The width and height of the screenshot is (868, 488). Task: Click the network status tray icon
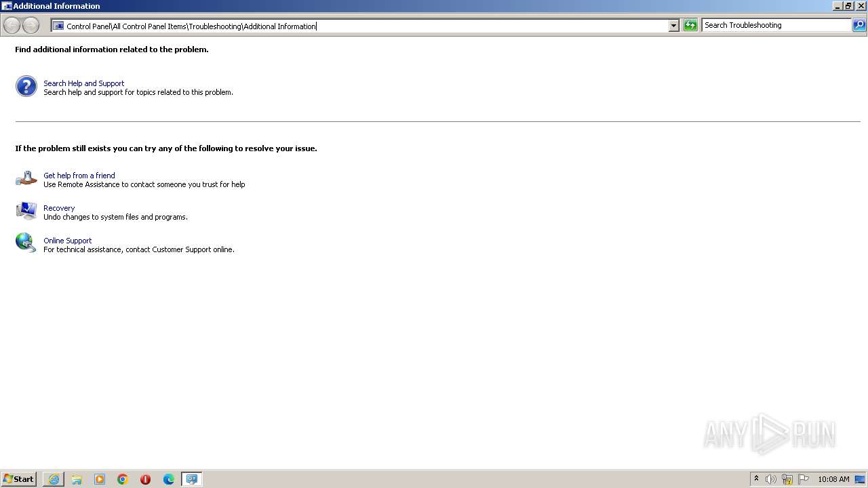787,479
